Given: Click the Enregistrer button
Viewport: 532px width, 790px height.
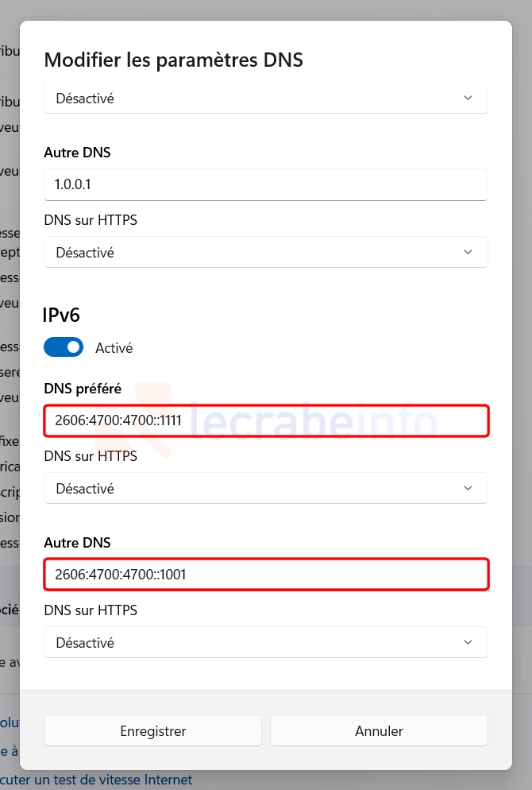Looking at the screenshot, I should pyautogui.click(x=152, y=730).
